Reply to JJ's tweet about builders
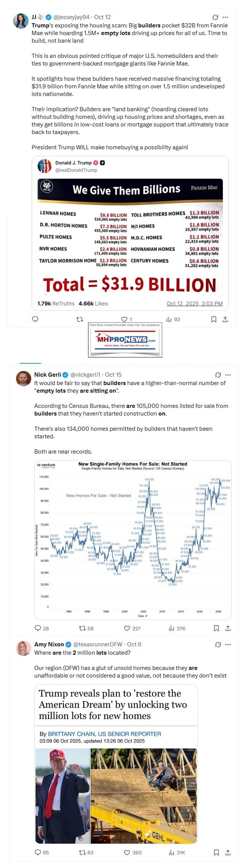243x868 pixels. pyautogui.click(x=35, y=319)
